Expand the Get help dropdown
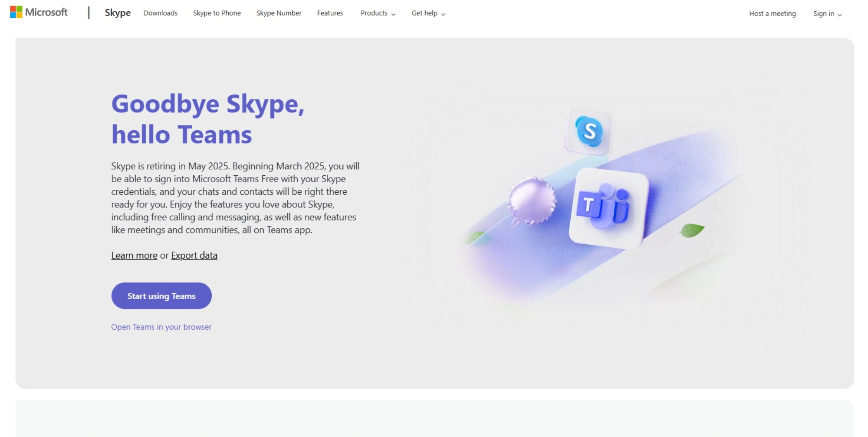 coord(428,13)
